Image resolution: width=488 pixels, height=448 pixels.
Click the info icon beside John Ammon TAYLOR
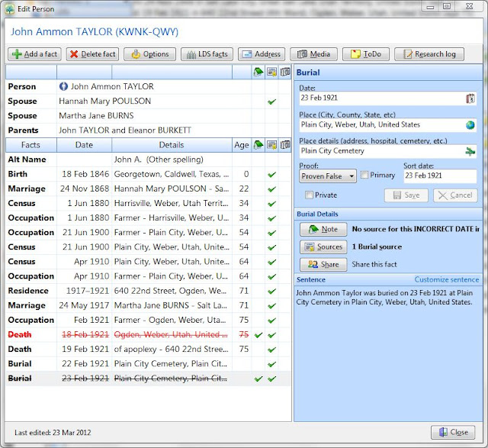point(63,86)
